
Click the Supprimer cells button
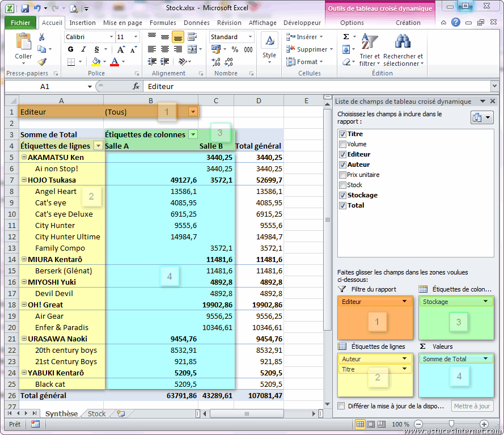point(310,49)
